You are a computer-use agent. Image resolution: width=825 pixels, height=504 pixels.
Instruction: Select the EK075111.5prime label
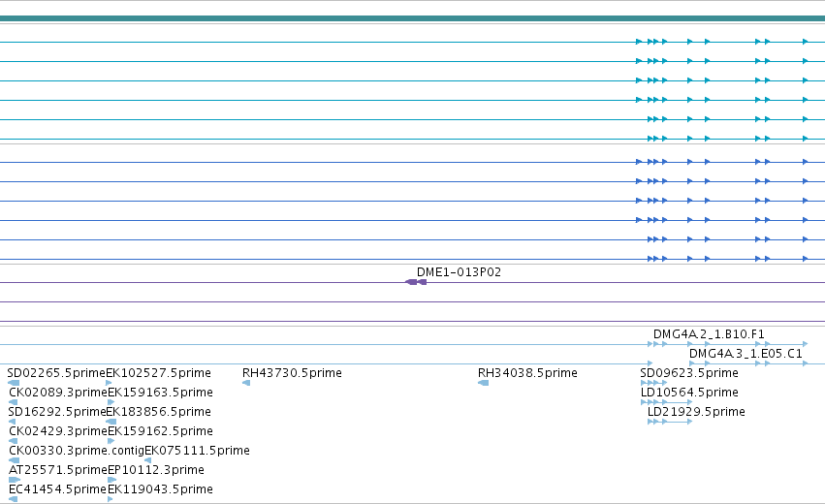(x=198, y=451)
